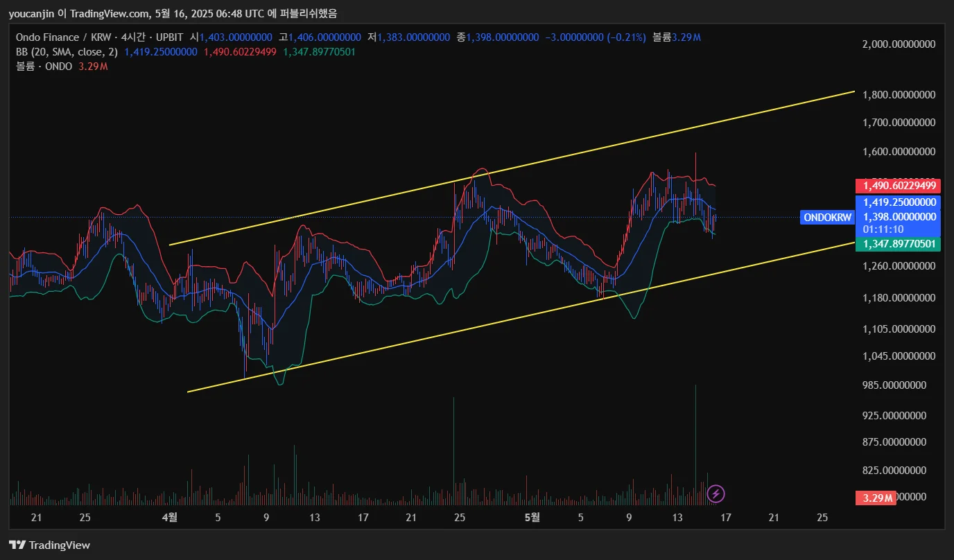The width and height of the screenshot is (954, 560).
Task: Click the red 1,490.60229499 value in BB legend
Action: click(x=240, y=51)
